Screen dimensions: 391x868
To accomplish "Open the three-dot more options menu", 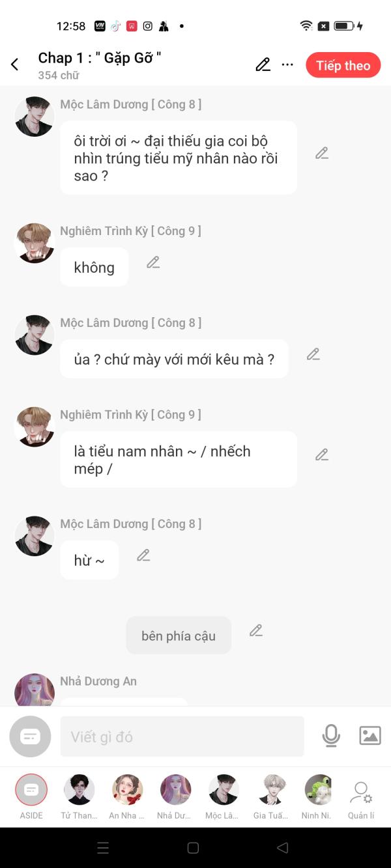I will (x=287, y=64).
